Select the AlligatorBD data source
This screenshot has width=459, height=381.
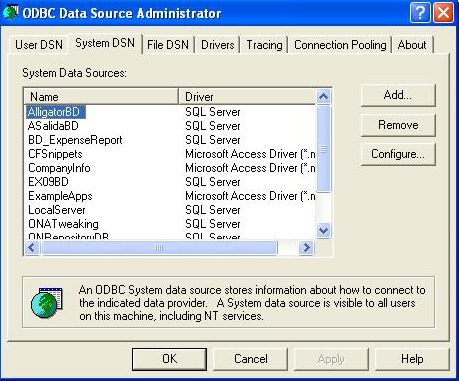pos(55,112)
